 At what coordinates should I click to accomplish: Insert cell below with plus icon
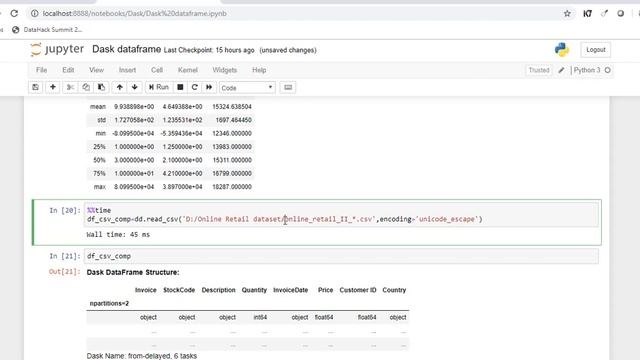53,87
